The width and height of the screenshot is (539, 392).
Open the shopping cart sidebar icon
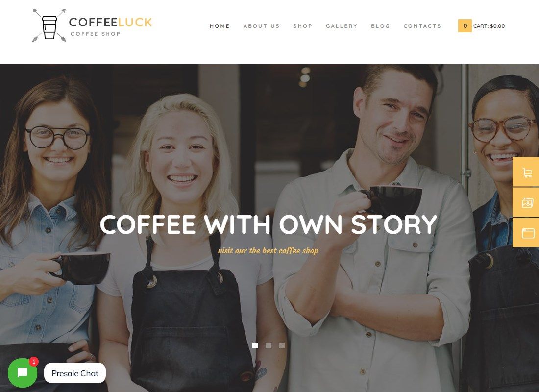527,172
